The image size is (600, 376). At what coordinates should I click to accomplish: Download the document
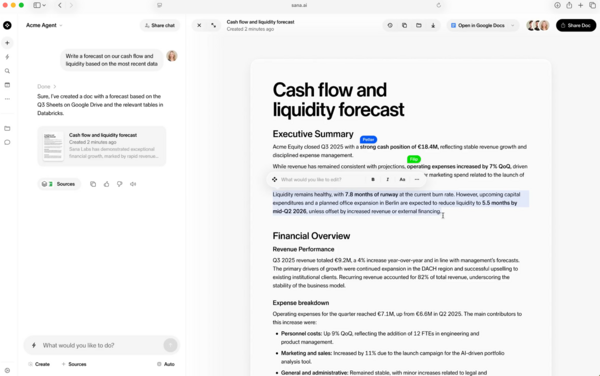pyautogui.click(x=433, y=25)
